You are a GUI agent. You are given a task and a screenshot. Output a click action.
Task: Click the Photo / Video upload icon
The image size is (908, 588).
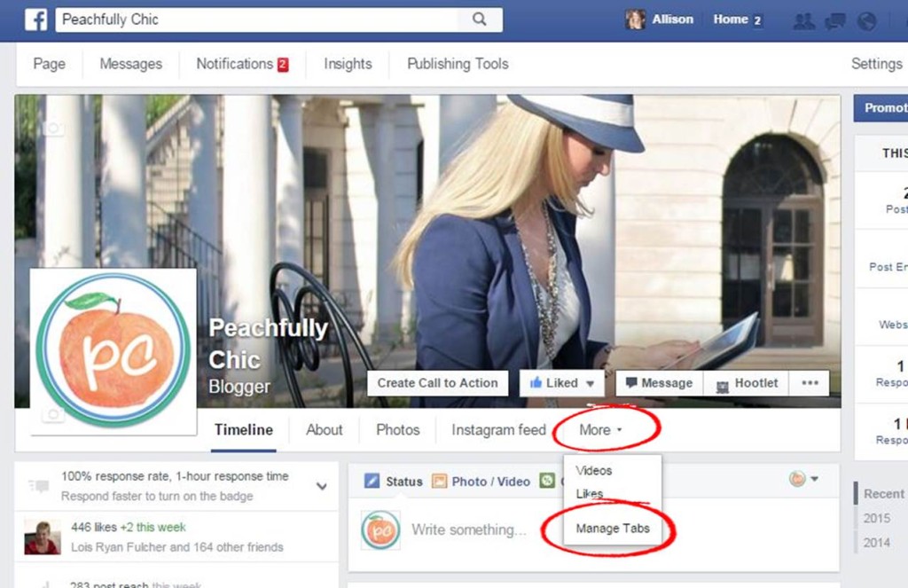440,482
